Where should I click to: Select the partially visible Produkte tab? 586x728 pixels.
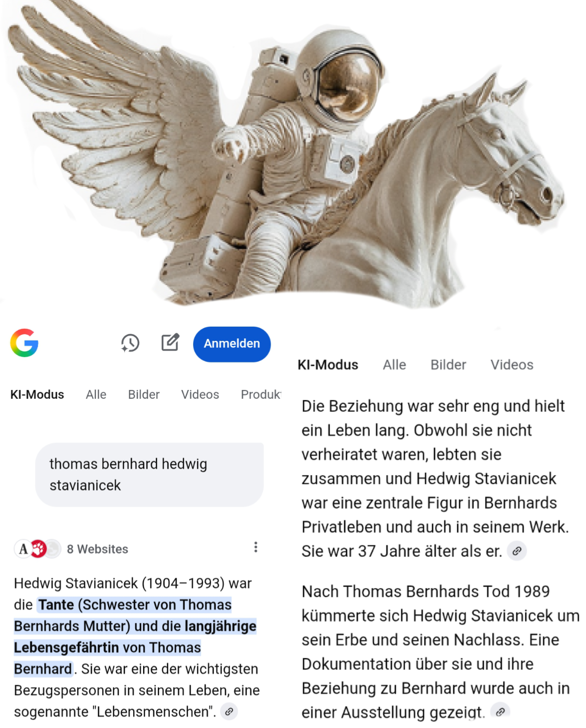pos(261,394)
